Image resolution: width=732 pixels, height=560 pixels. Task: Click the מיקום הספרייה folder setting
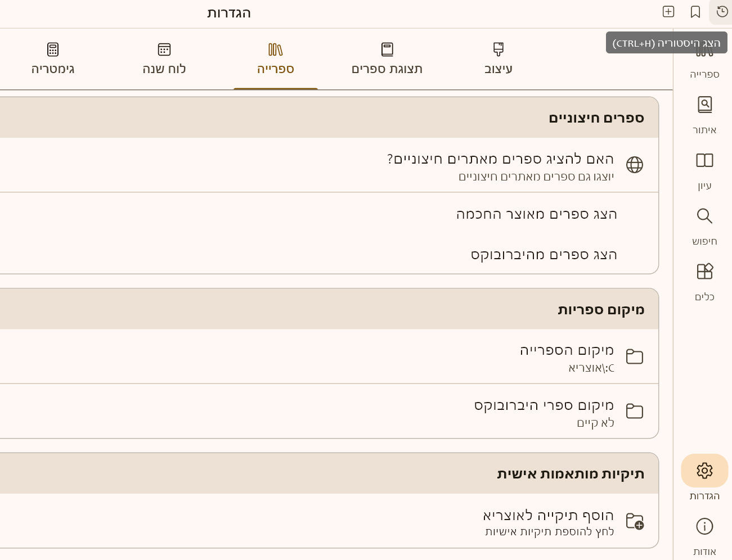[x=567, y=356]
